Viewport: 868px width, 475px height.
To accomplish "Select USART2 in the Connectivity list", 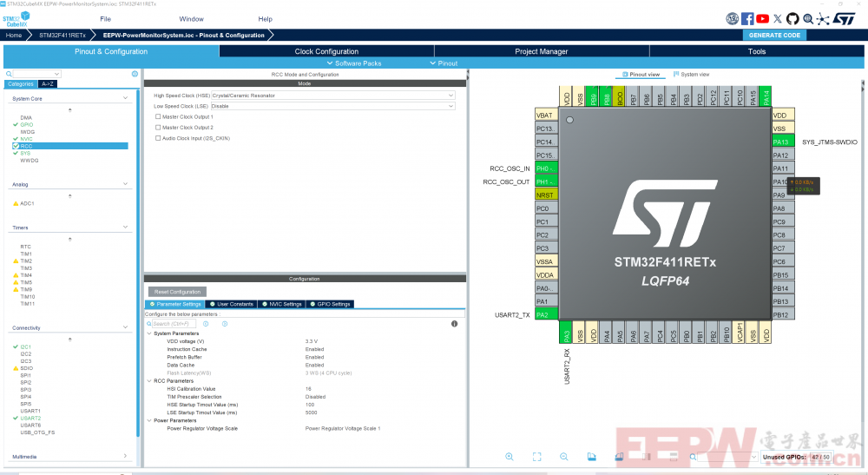I will click(x=30, y=418).
